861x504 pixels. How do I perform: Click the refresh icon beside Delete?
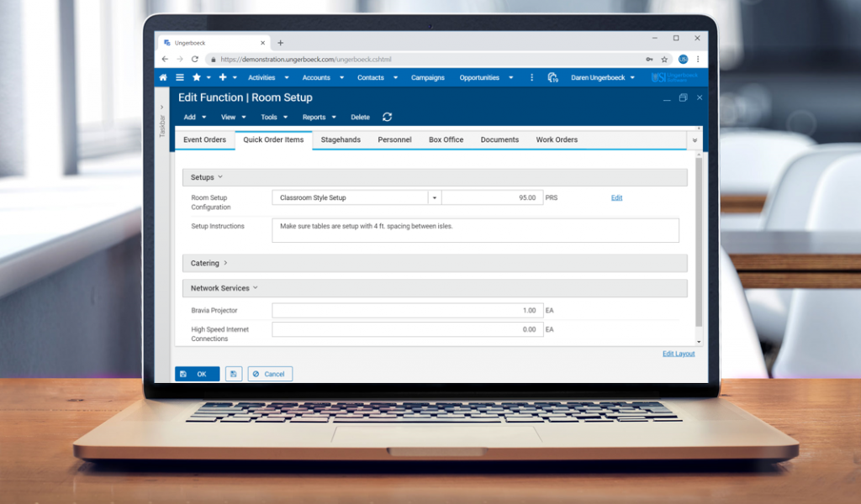point(387,118)
